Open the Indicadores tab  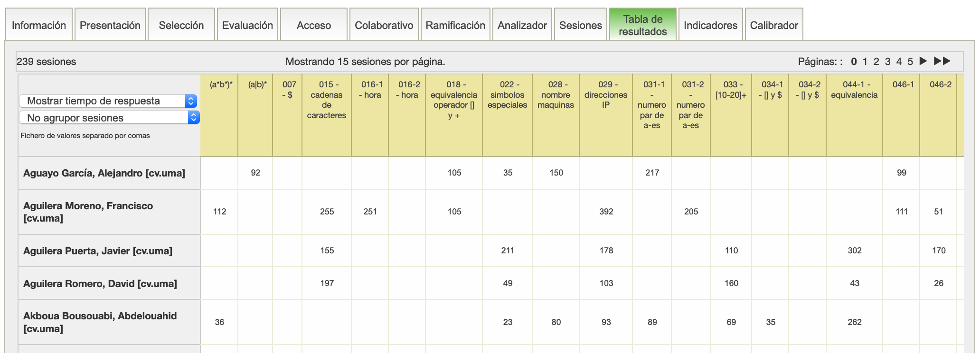click(710, 25)
